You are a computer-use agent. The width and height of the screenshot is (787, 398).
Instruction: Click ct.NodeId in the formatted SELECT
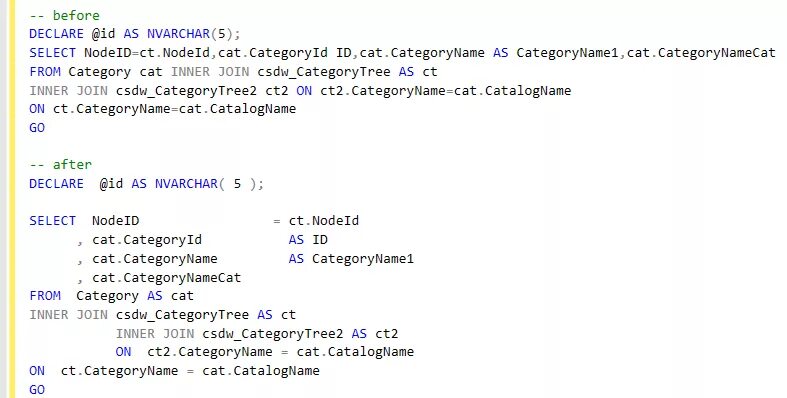coord(324,221)
